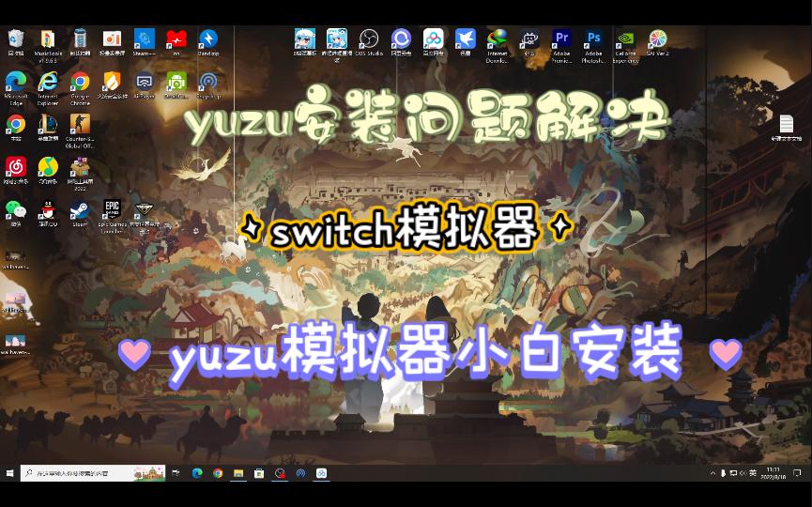Open Edge from the taskbar
This screenshot has width=812, height=507.
coord(197,473)
